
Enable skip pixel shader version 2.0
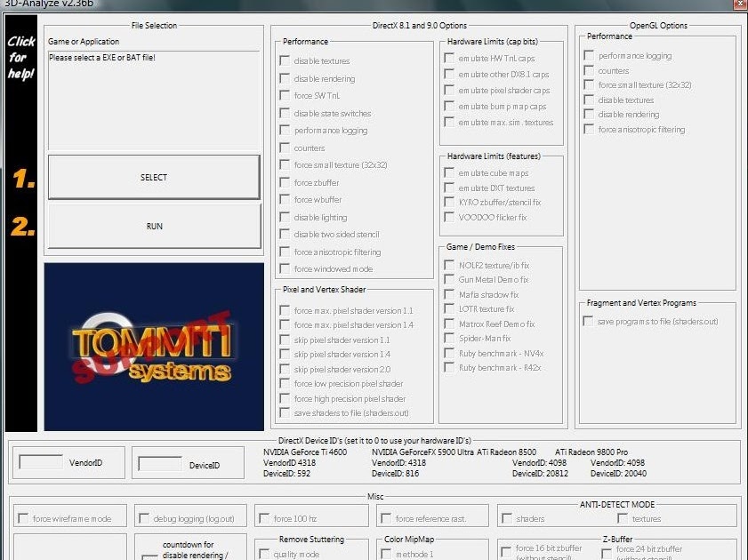click(285, 369)
